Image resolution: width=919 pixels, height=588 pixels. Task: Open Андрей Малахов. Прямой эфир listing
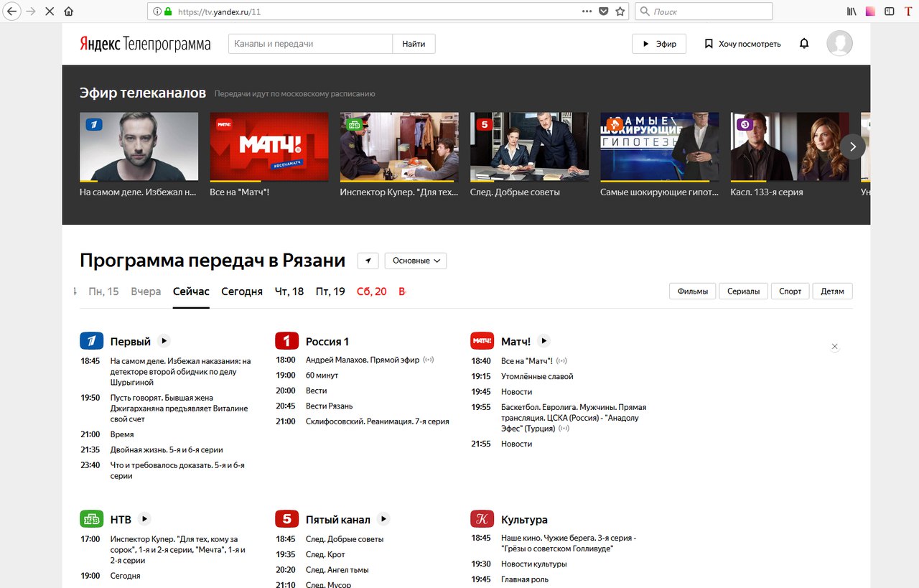(x=363, y=360)
